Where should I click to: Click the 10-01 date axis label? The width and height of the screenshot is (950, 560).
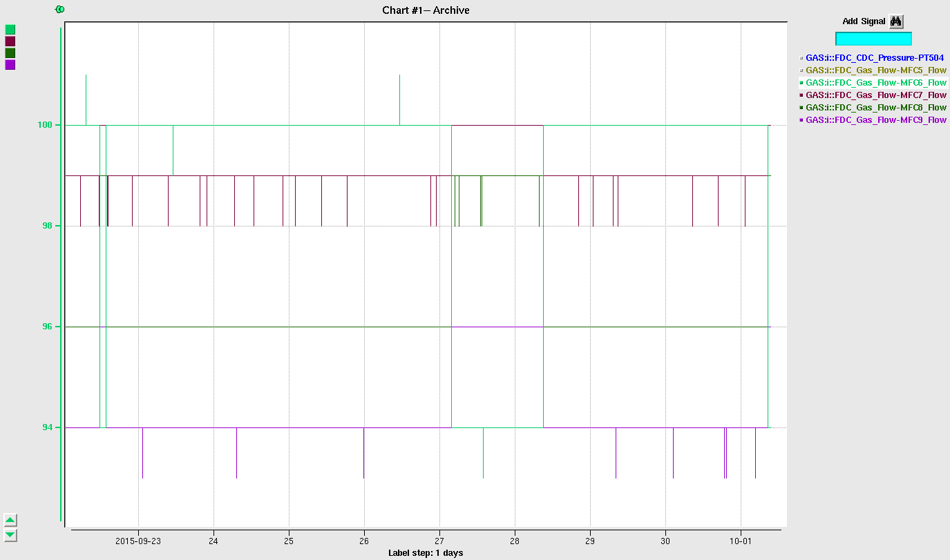pyautogui.click(x=741, y=541)
